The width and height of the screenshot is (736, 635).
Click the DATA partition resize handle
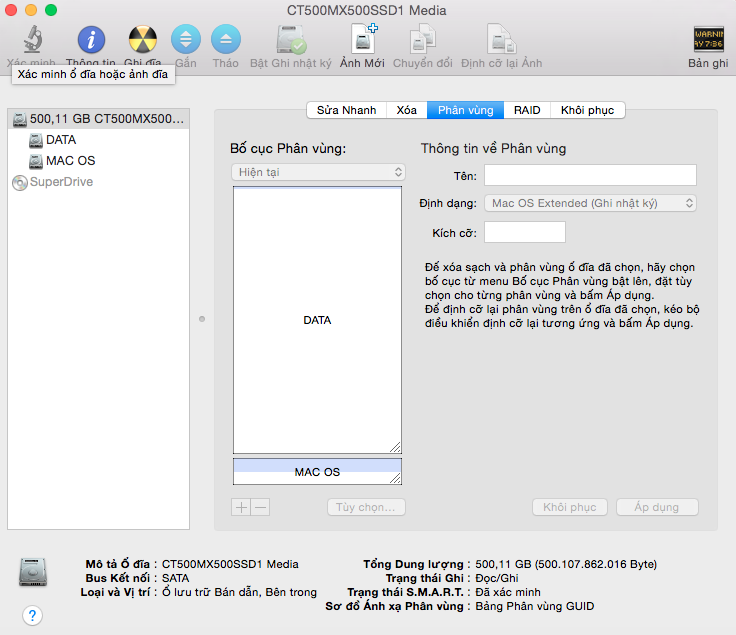coord(395,447)
